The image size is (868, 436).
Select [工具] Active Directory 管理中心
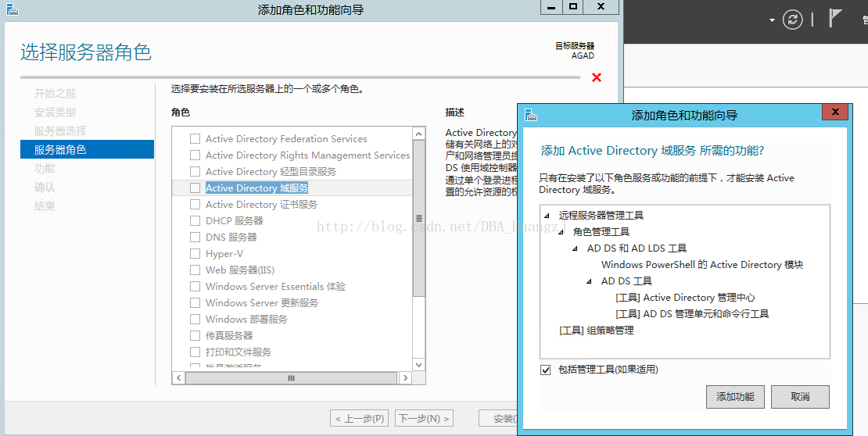pyautogui.click(x=685, y=298)
